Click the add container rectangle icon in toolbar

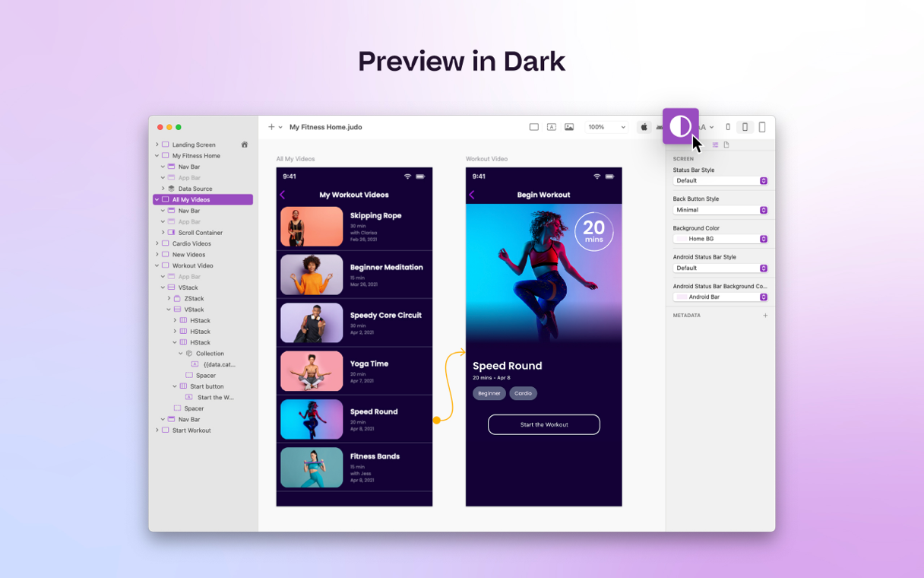534,127
